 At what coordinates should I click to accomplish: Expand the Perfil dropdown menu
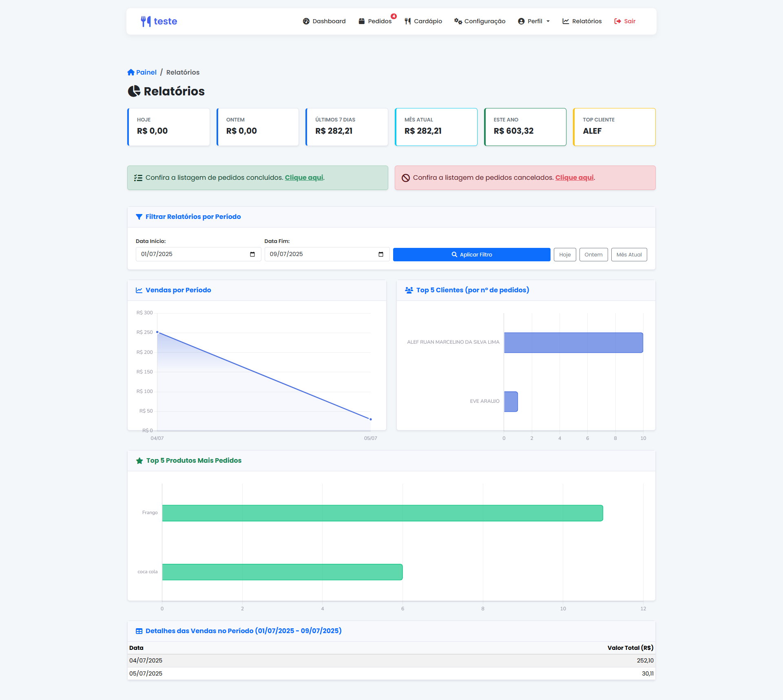pos(534,21)
